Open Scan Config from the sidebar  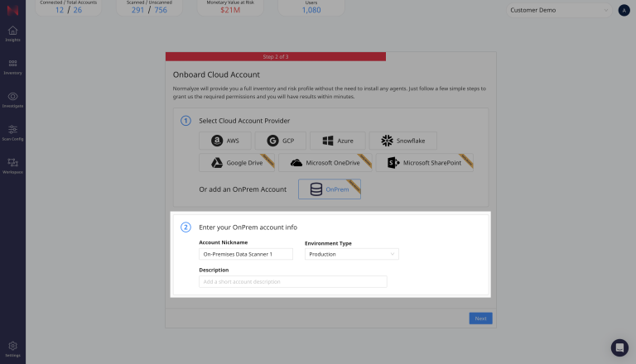pyautogui.click(x=12, y=132)
